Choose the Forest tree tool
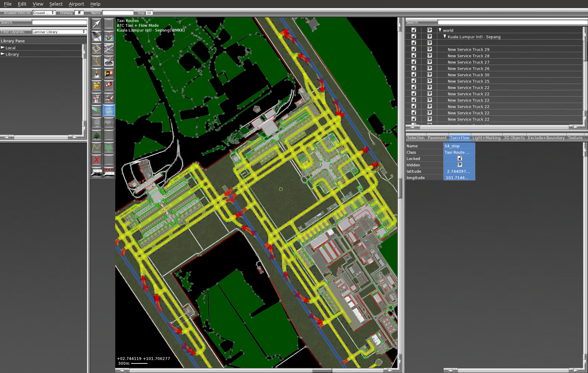 [96, 135]
